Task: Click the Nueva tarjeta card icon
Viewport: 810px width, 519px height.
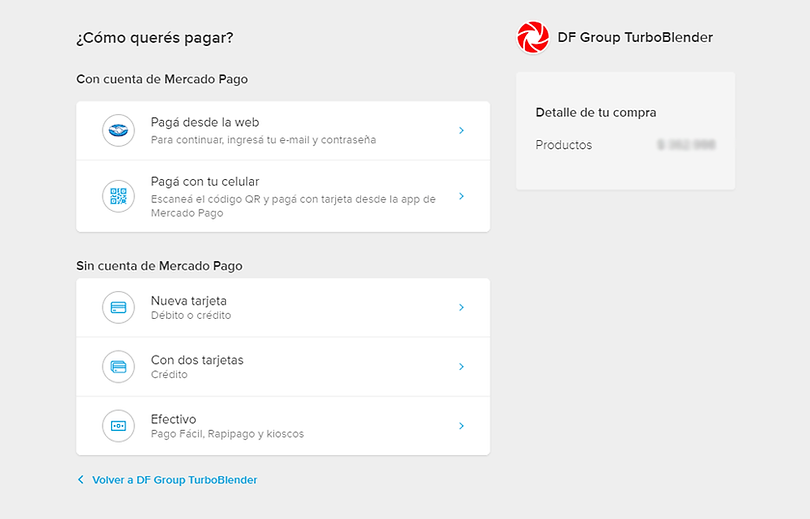Action: (x=118, y=307)
